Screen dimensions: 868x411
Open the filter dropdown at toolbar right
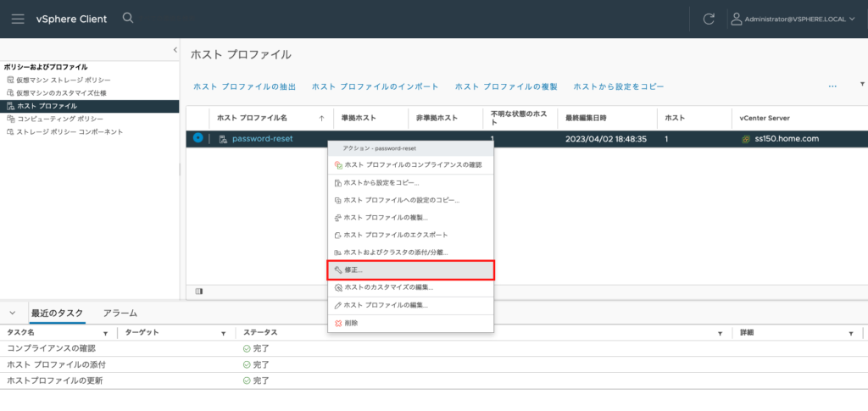pyautogui.click(x=862, y=84)
